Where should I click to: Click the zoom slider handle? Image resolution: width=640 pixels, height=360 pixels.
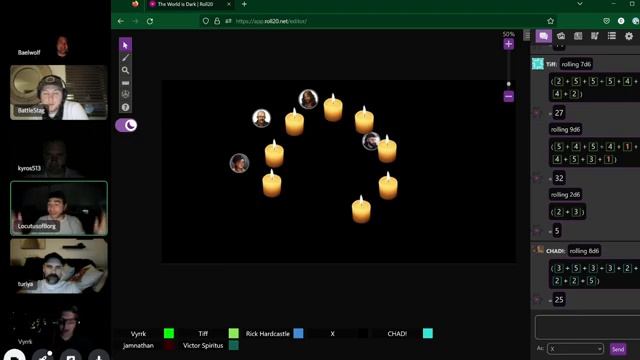coord(509,84)
